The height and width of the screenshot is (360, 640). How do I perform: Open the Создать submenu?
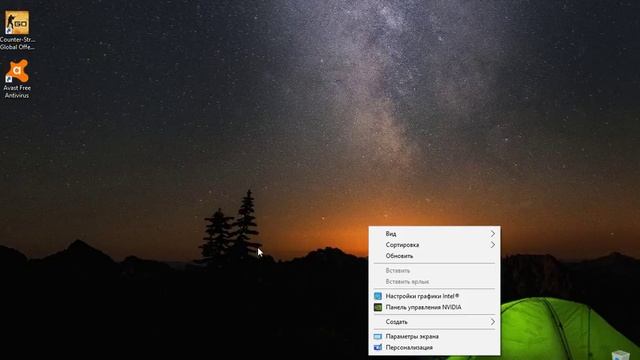tap(434, 322)
